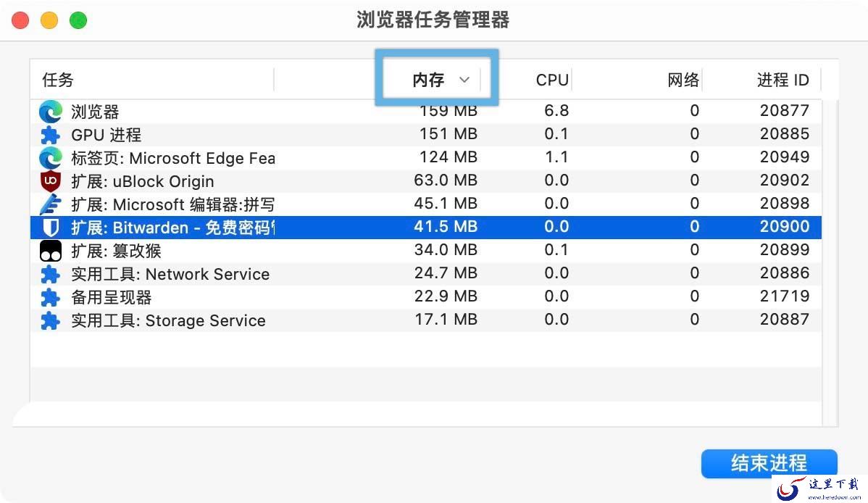This screenshot has height=503, width=868.
Task: Click the puzzle icon beside GPU 进程
Action: (x=51, y=135)
